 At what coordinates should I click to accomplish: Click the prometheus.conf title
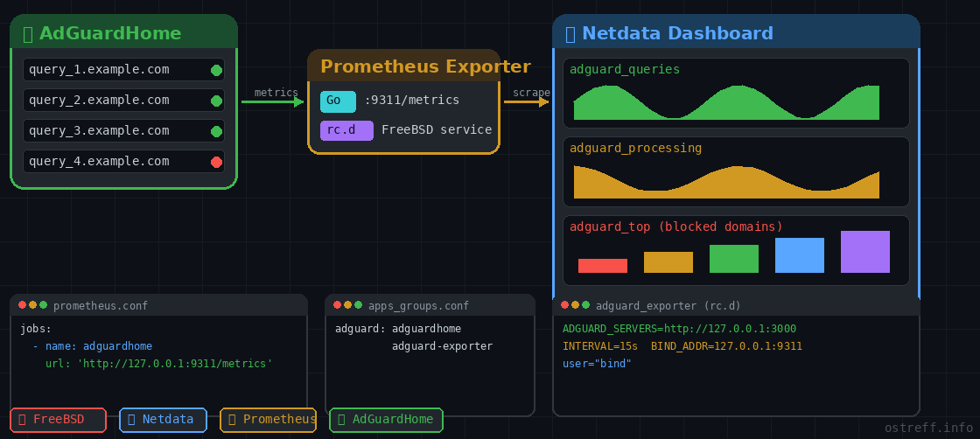[101, 306]
